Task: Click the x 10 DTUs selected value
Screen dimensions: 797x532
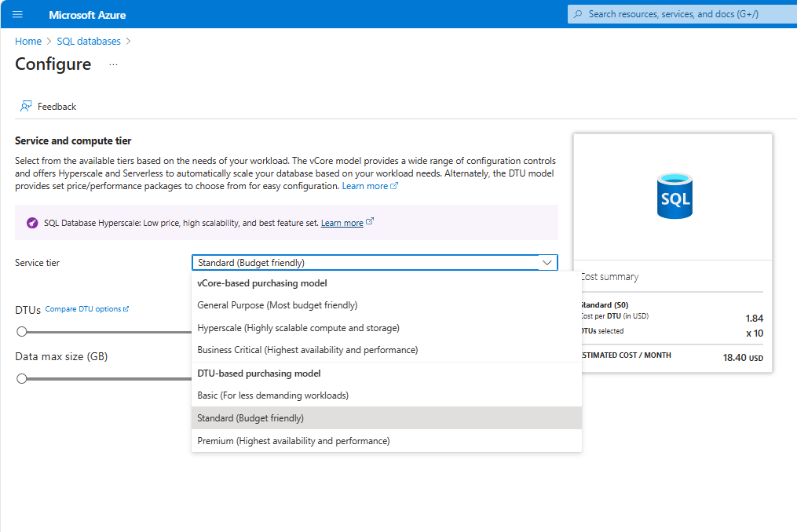Action: pyautogui.click(x=755, y=333)
